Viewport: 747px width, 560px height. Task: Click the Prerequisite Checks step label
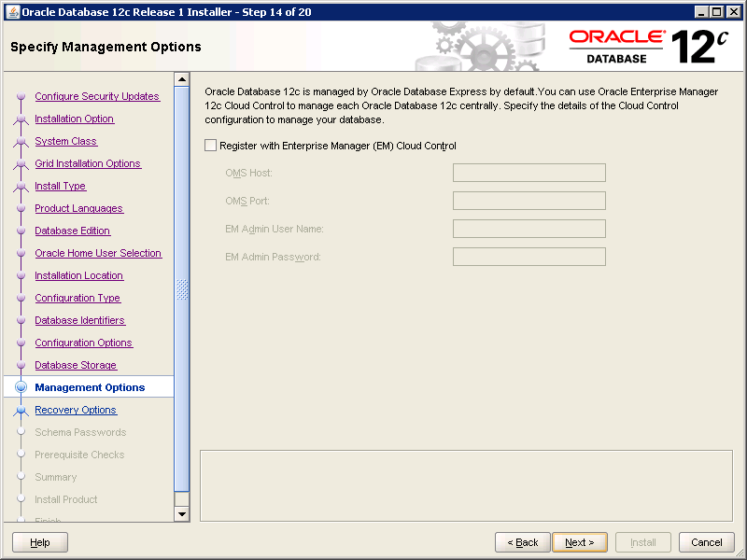pos(79,455)
